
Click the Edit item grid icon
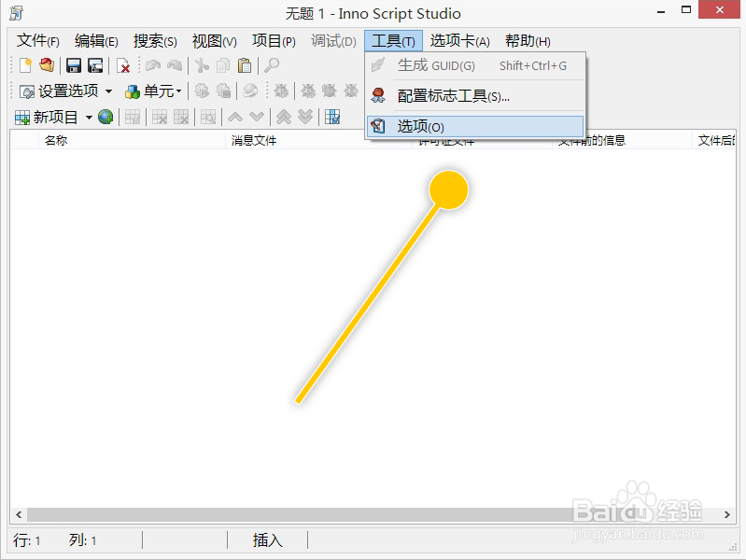133,117
